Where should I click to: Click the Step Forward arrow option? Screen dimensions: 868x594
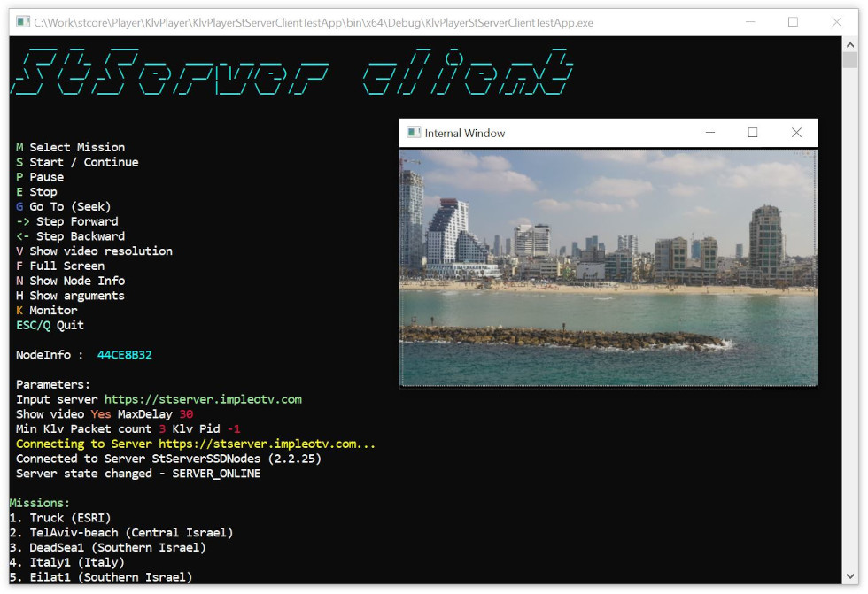pyautogui.click(x=66, y=220)
